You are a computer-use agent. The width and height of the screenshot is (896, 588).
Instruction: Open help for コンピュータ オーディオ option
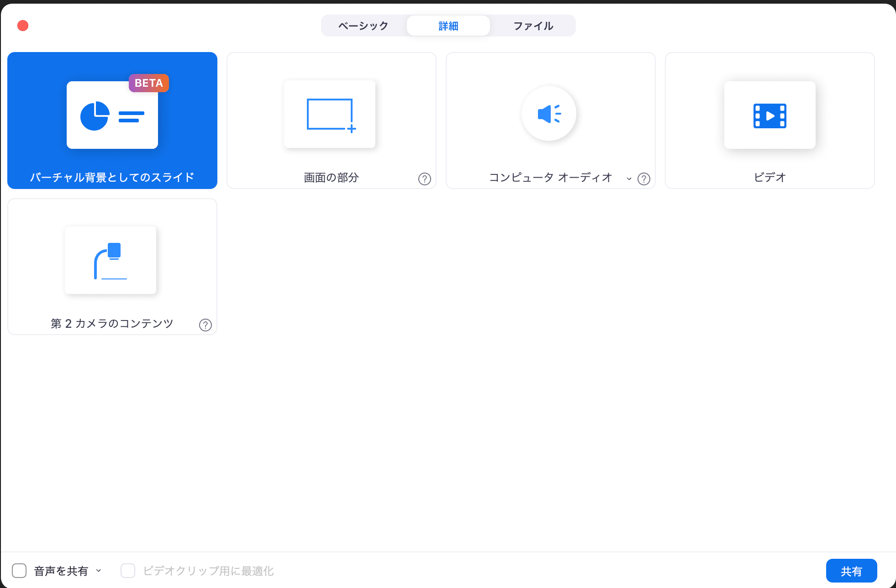click(644, 179)
